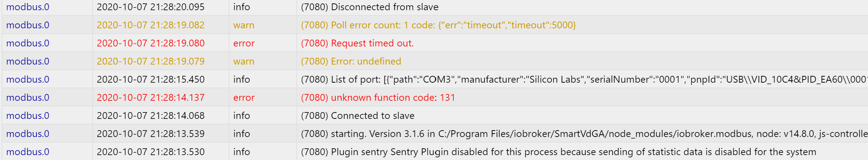Screen dimensions: 868x160
Task: Open modbus.0 link in unknown function code row
Action: coord(28,98)
